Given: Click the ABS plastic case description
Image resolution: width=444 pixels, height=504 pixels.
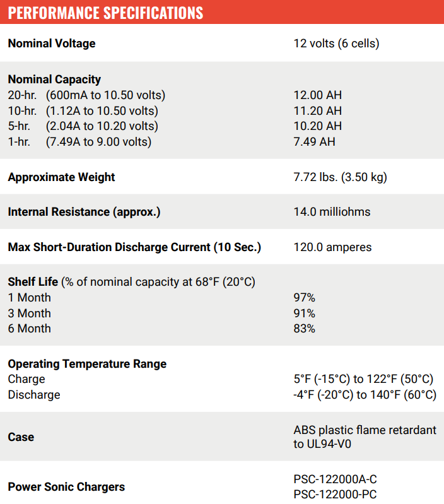Looking at the screenshot, I should 365,437.
